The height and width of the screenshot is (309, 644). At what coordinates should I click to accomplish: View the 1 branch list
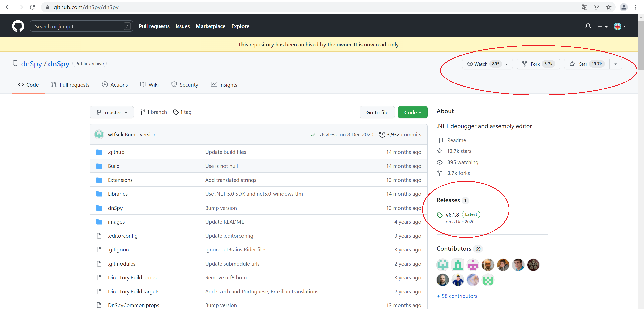(153, 112)
